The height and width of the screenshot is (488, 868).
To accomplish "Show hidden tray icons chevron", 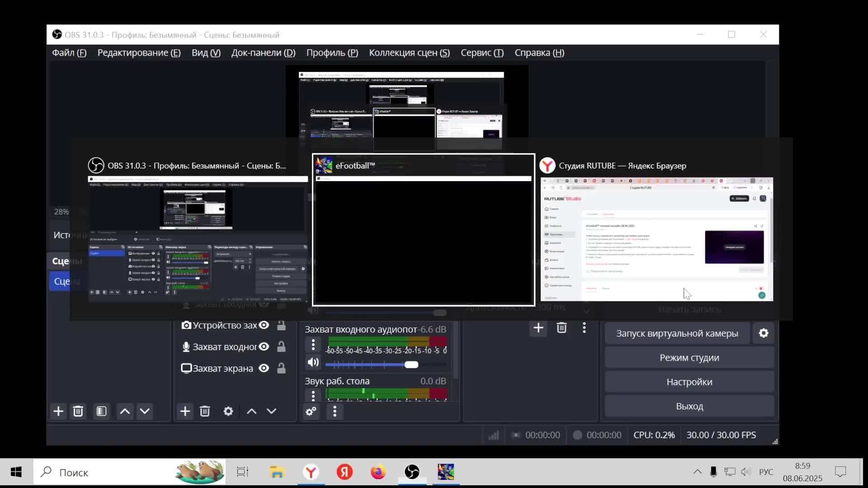I will click(x=697, y=472).
